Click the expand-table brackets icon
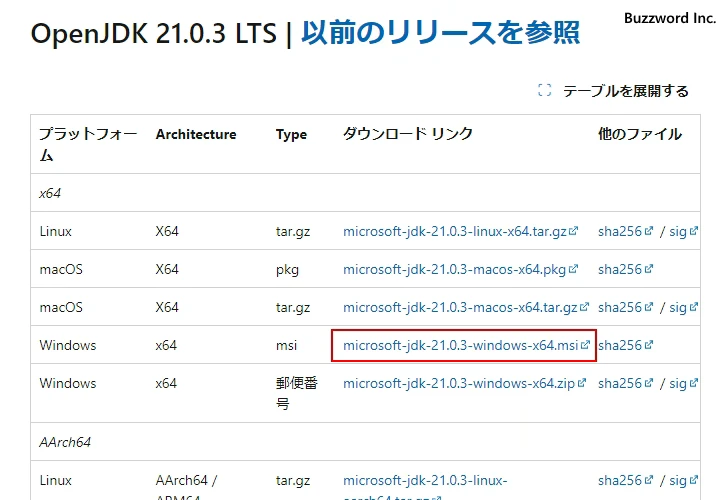Viewport: 728px width, 500px height. tap(545, 91)
